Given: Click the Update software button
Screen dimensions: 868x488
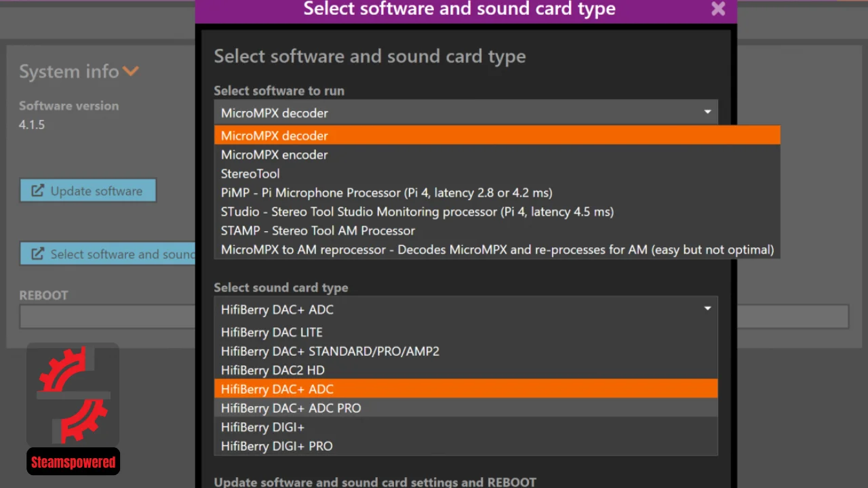Looking at the screenshot, I should point(87,191).
